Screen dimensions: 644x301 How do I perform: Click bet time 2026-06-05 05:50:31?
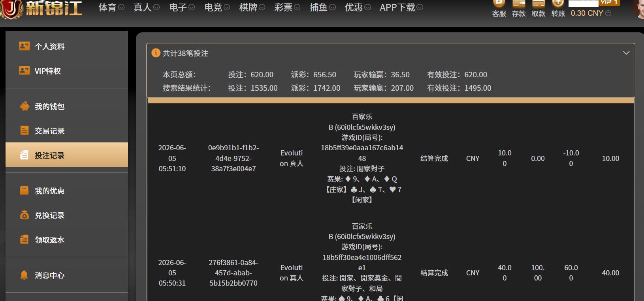[x=172, y=273]
